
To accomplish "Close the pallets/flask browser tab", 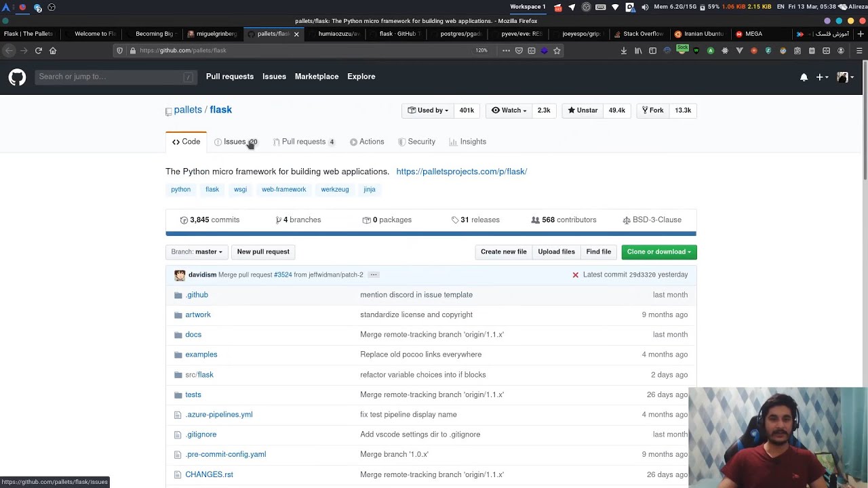I will (x=296, y=34).
